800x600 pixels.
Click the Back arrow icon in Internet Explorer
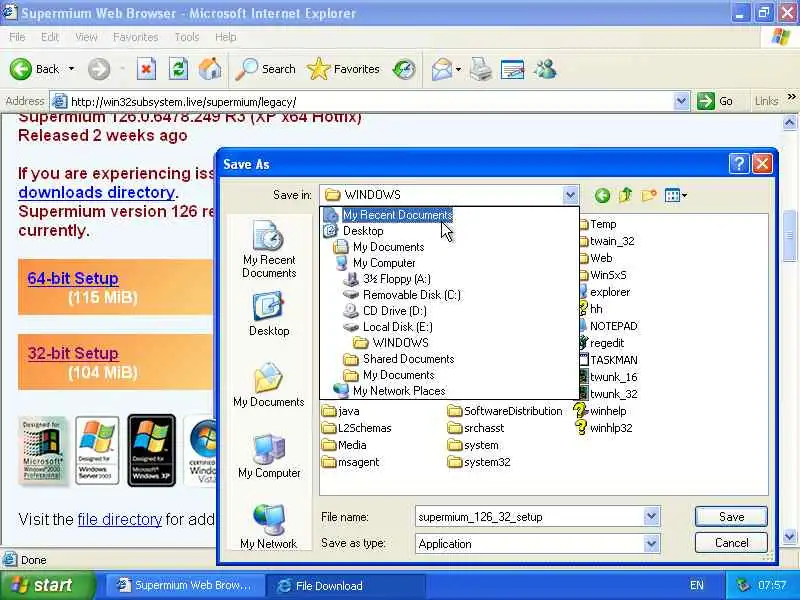point(21,69)
